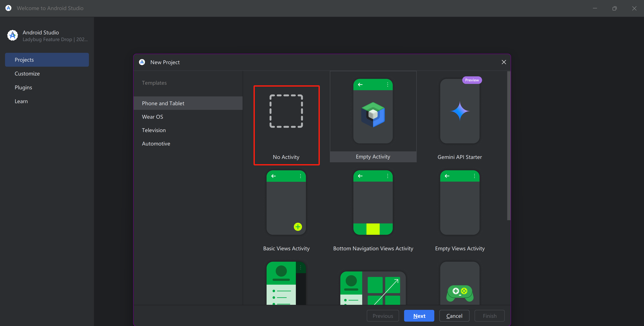Choose the Empty Activity template
This screenshot has width=644, height=326.
(373, 117)
